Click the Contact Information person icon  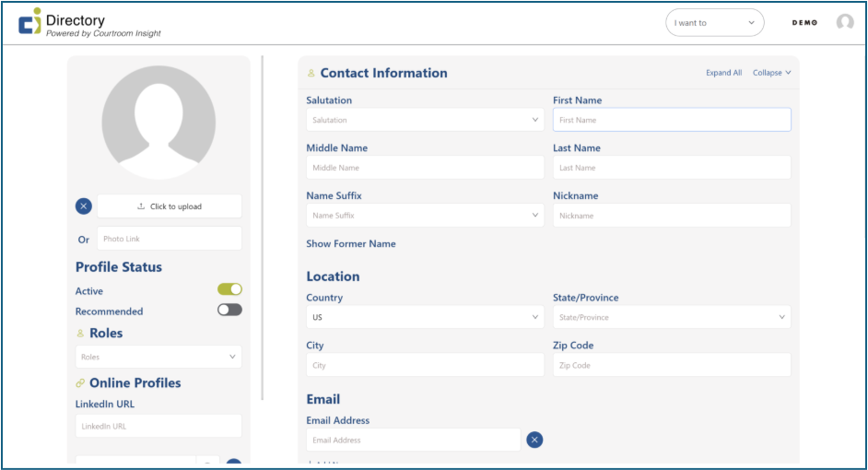tap(311, 74)
